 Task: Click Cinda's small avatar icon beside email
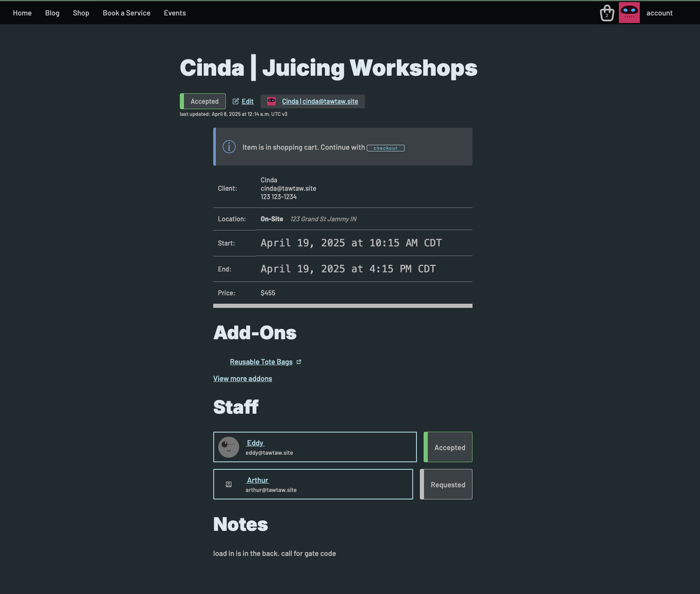point(271,101)
